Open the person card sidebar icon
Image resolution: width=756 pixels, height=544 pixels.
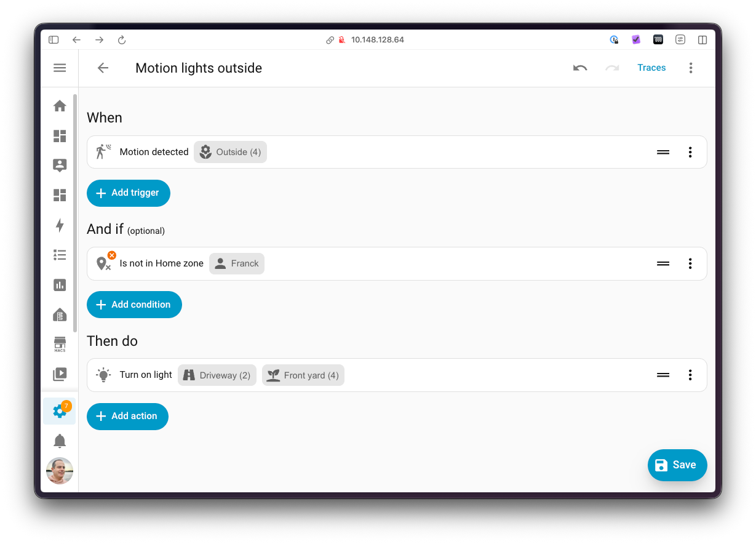pyautogui.click(x=60, y=165)
